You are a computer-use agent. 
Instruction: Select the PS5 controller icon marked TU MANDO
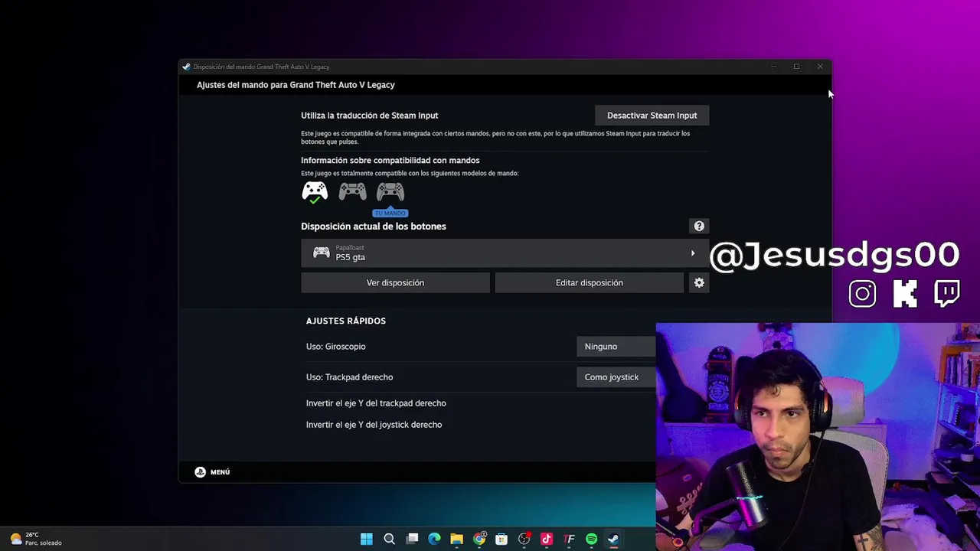390,191
